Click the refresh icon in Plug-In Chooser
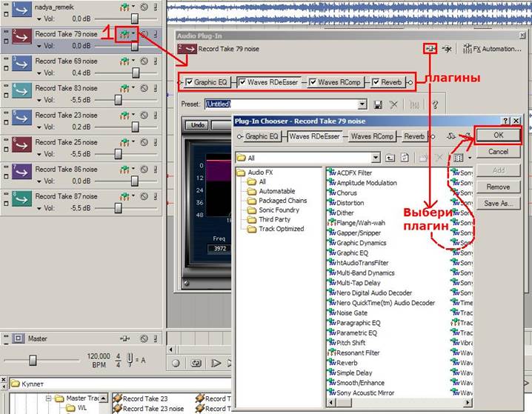This screenshot has width=532, height=414. tap(405, 158)
